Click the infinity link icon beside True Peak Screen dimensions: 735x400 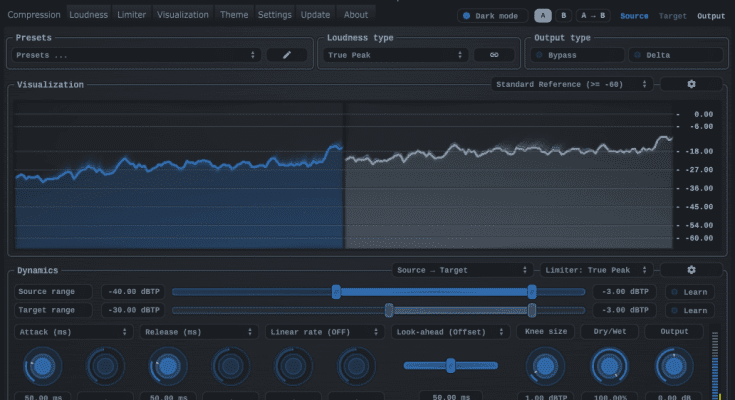point(494,55)
